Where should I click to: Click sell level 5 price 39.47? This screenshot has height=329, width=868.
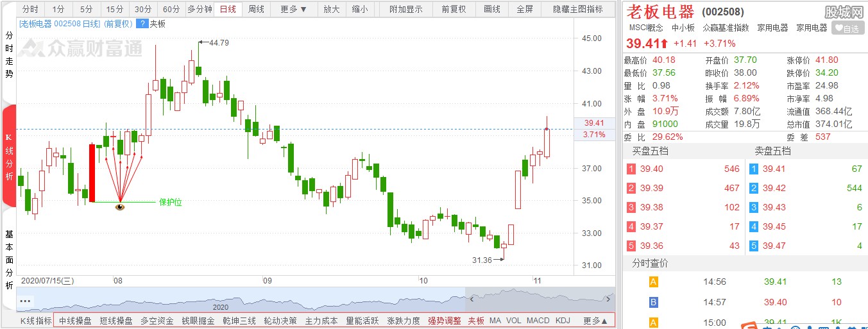(x=775, y=246)
